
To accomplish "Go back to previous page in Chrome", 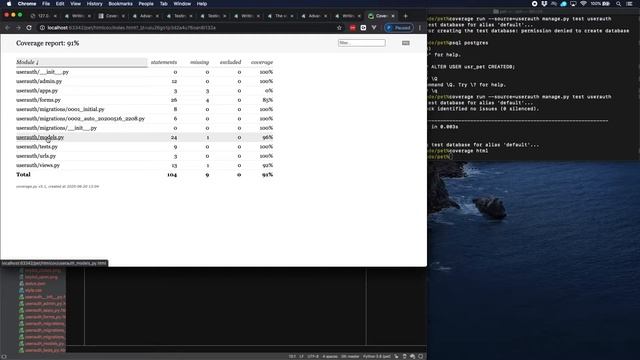I will tap(7, 28).
